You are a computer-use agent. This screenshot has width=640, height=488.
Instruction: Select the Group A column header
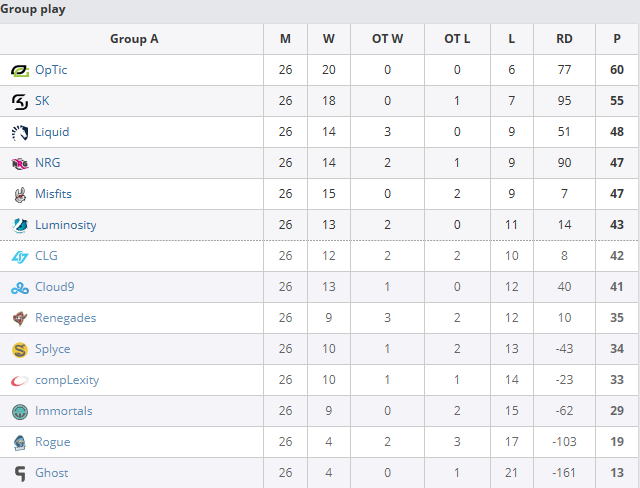pos(134,39)
